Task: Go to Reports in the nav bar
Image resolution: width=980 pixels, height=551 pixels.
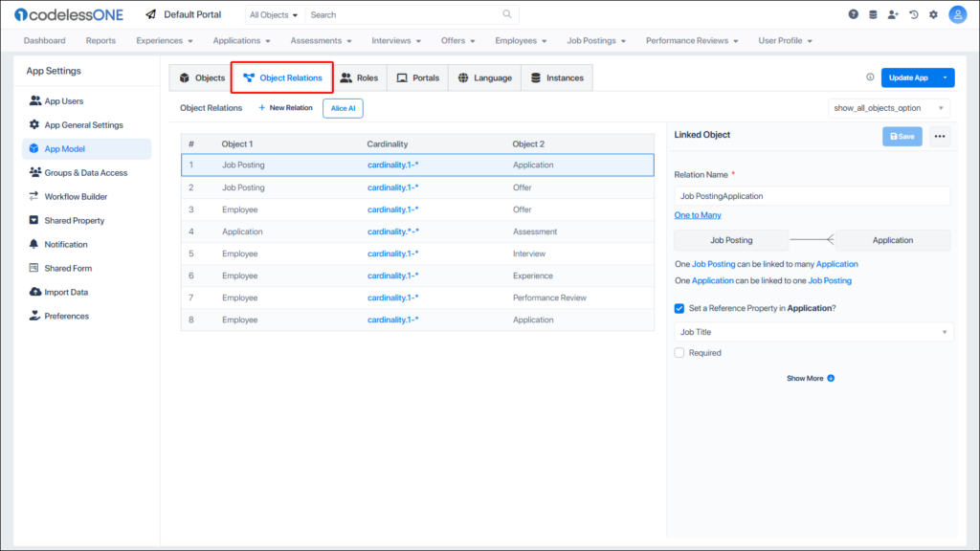Action: (100, 40)
